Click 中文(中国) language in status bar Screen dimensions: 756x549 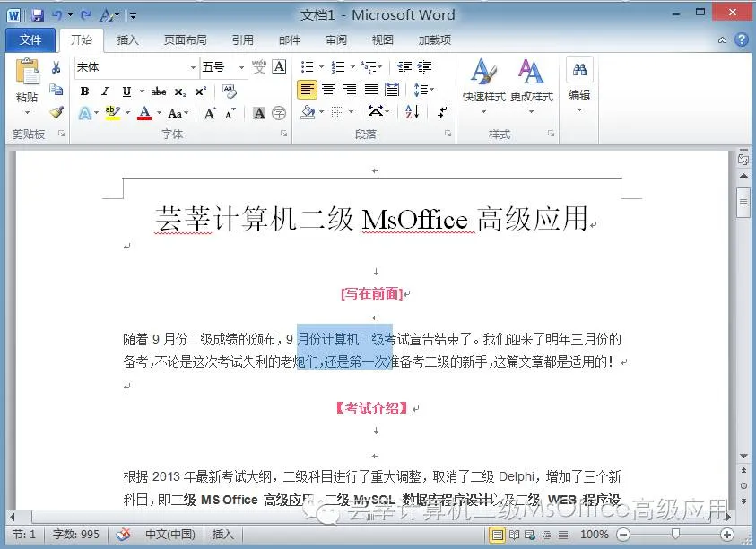point(170,534)
